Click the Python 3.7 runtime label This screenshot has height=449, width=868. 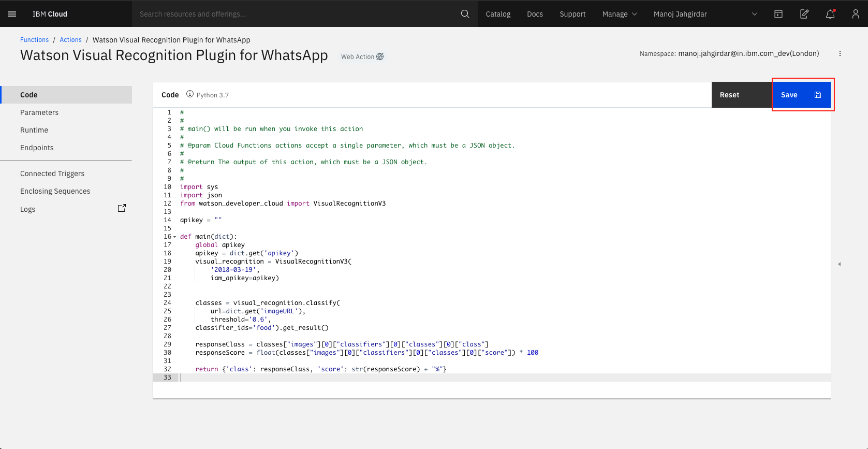tap(212, 95)
